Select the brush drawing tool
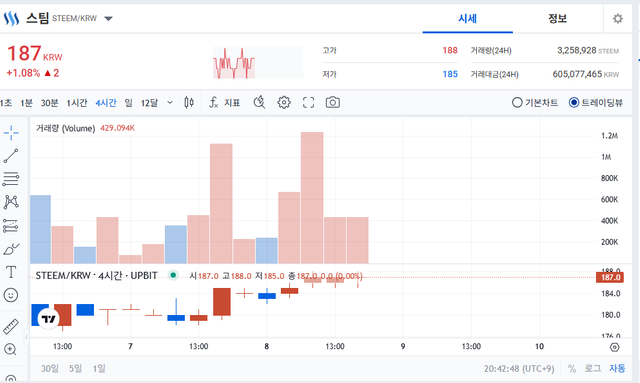Screen dimensions: 640x383 point(11,249)
